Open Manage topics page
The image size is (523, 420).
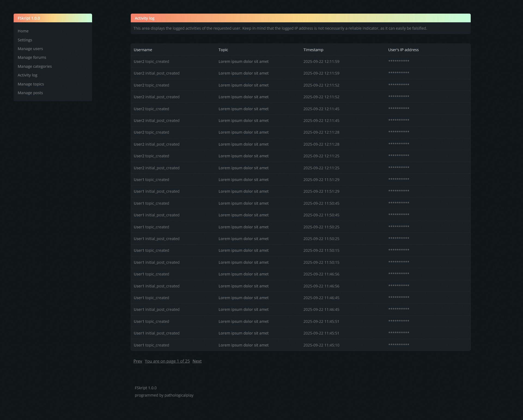point(31,84)
